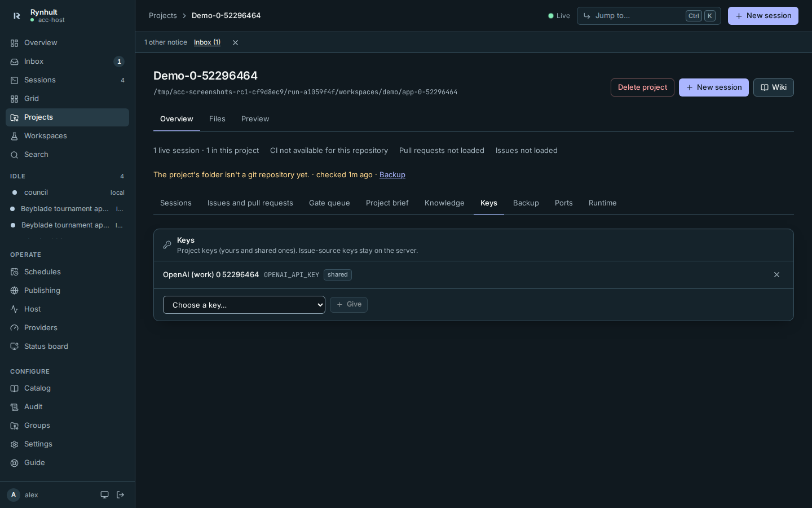Open Issues and pull requests sub-tab
Screen dimensions: 812x508
[250, 203]
